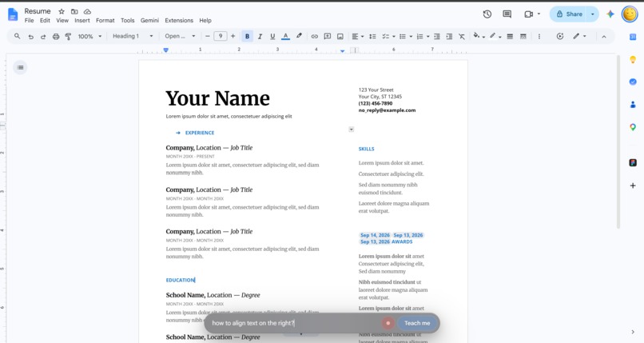
Task: Toggle underline formatting
Action: pyautogui.click(x=272, y=37)
